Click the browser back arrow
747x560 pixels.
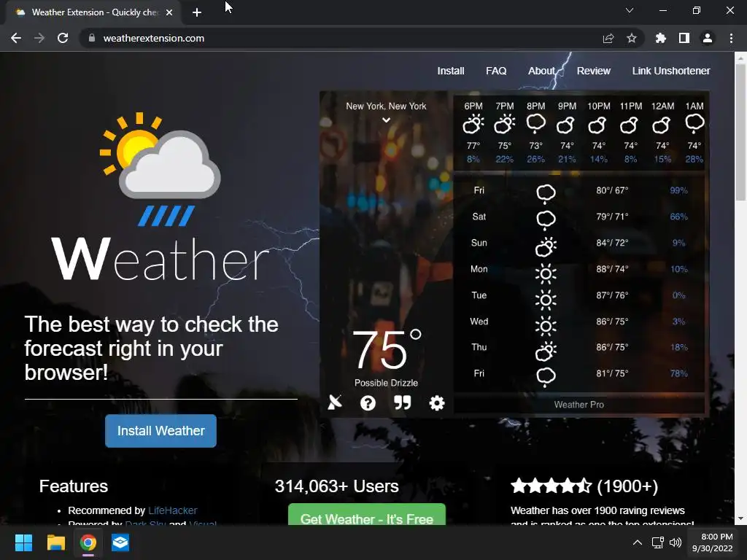16,38
